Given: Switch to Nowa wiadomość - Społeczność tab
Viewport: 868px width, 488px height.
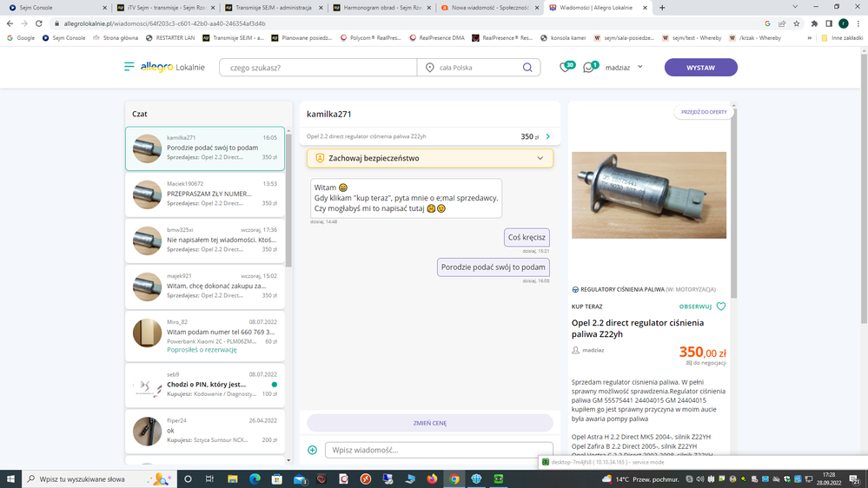Looking at the screenshot, I should point(489,8).
